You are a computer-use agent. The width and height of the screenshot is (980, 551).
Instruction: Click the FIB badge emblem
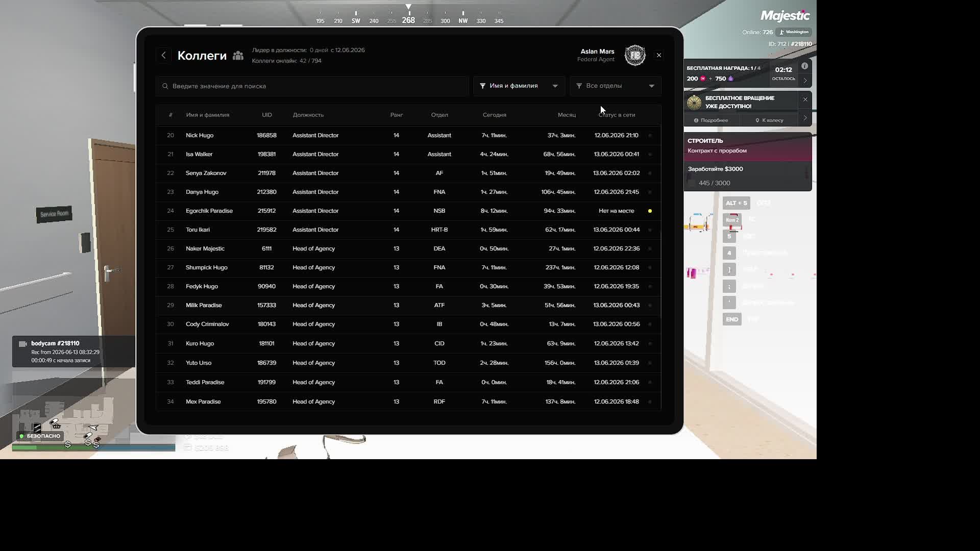click(635, 55)
